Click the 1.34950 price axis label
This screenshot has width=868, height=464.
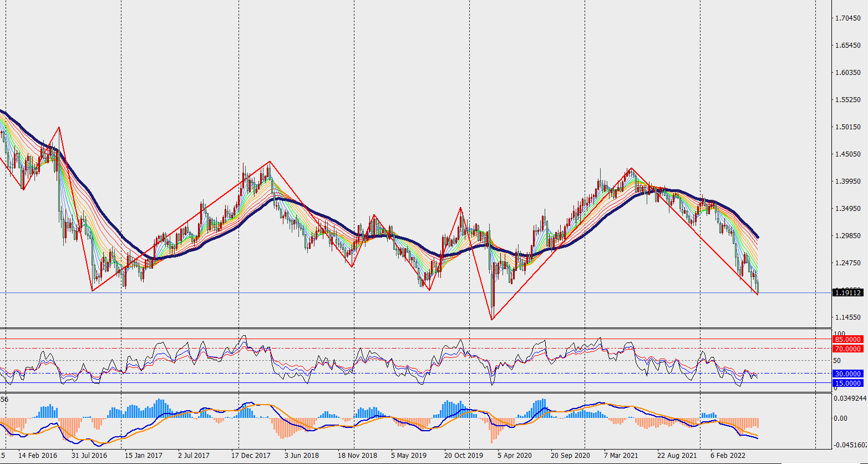[x=848, y=209]
